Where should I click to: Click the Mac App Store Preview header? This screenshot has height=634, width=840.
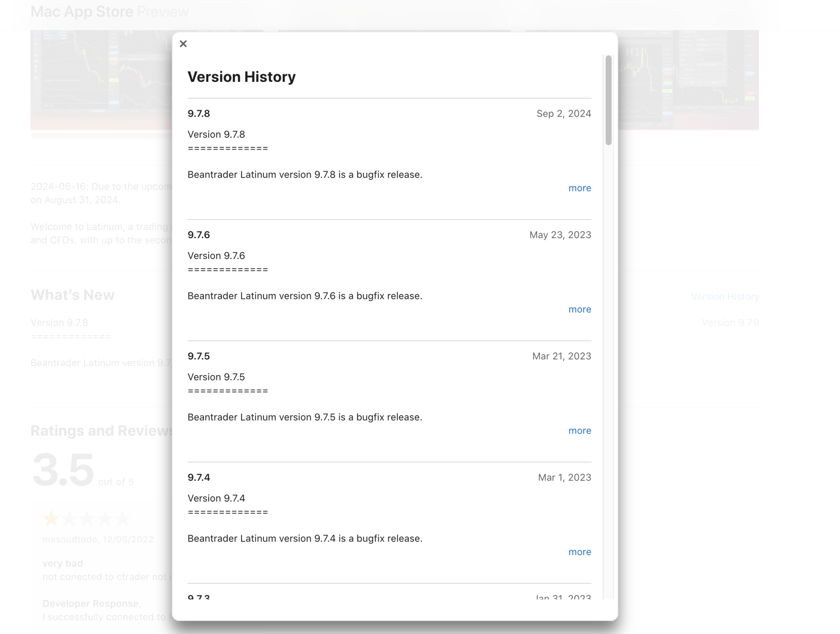pos(109,12)
